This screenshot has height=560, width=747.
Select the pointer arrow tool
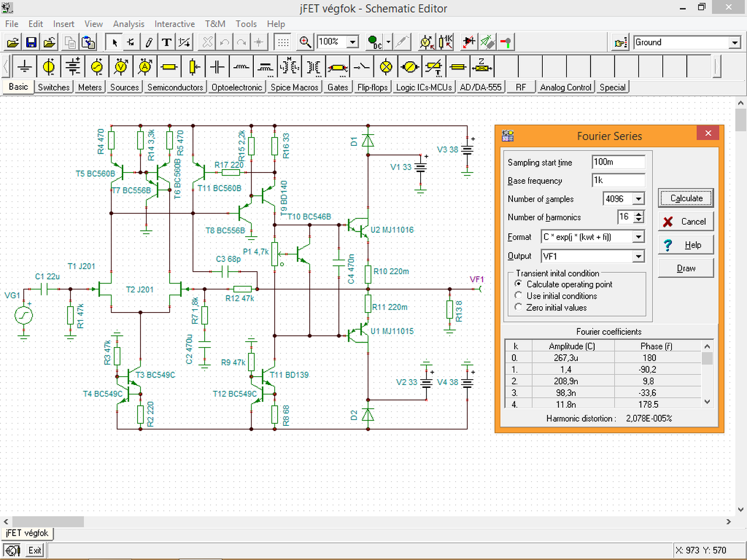pos(114,42)
